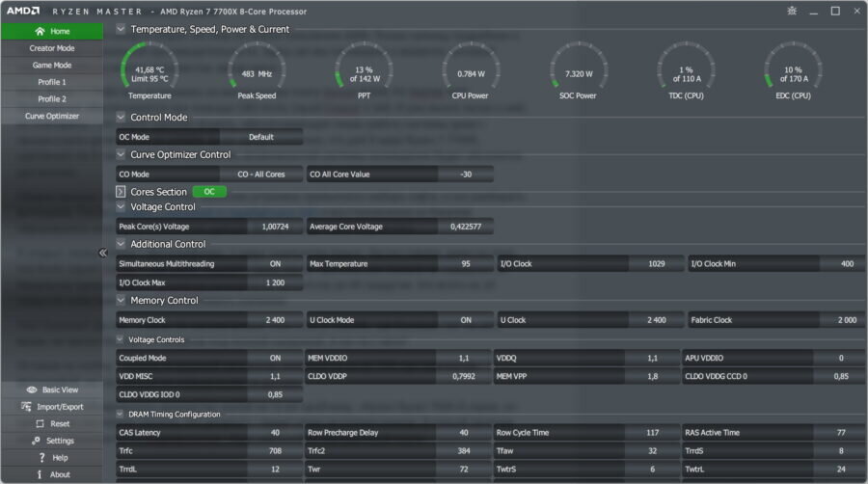The height and width of the screenshot is (484, 868).
Task: Toggle U Clock Mode ON value
Action: (x=466, y=320)
